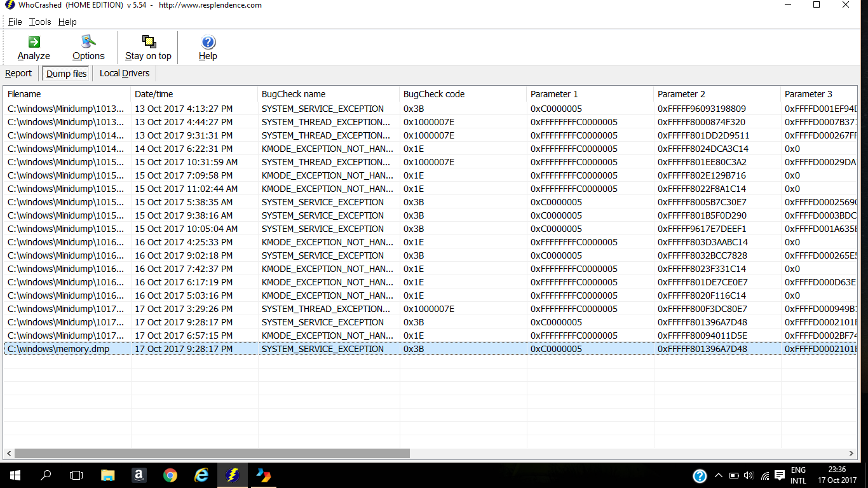Open File Explorer from the taskbar
The width and height of the screenshot is (868, 488).
tap(108, 475)
